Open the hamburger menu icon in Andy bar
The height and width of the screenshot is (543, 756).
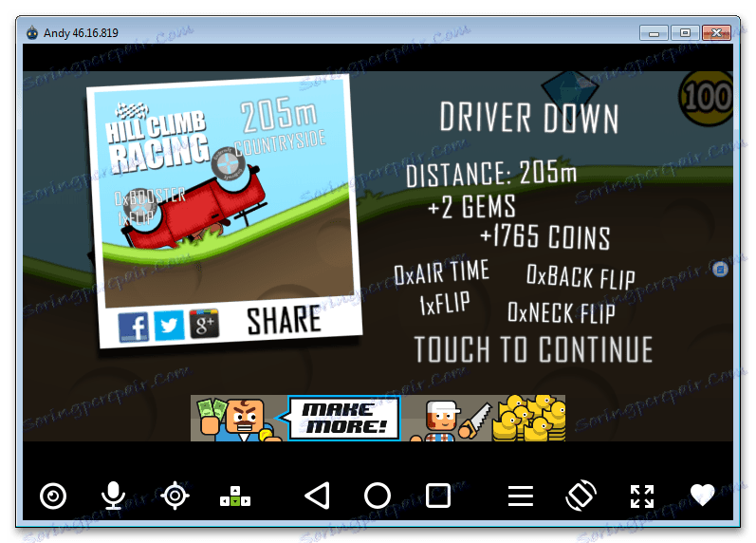[521, 496]
